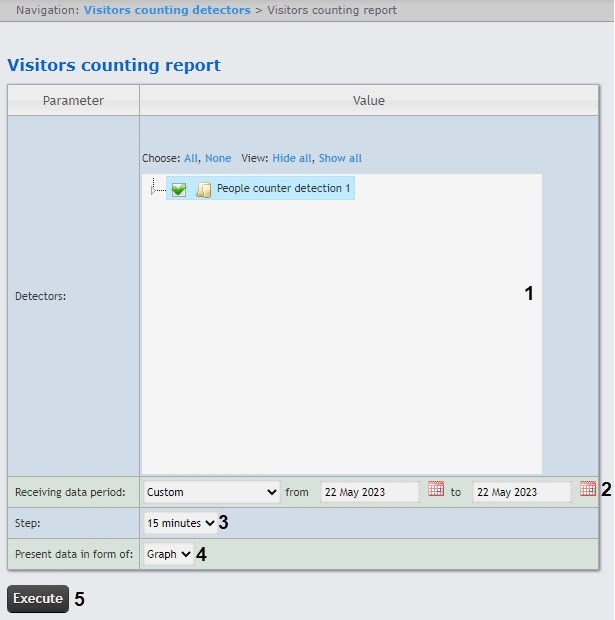
Task: Click the Receiving data period: label
Action: [x=70, y=492]
